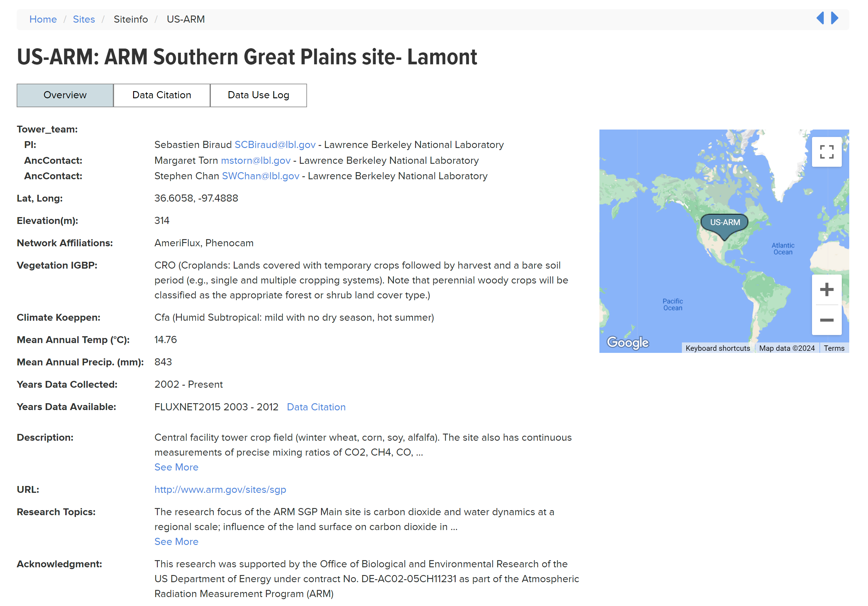Open map Keyboard shortcuts

(718, 348)
